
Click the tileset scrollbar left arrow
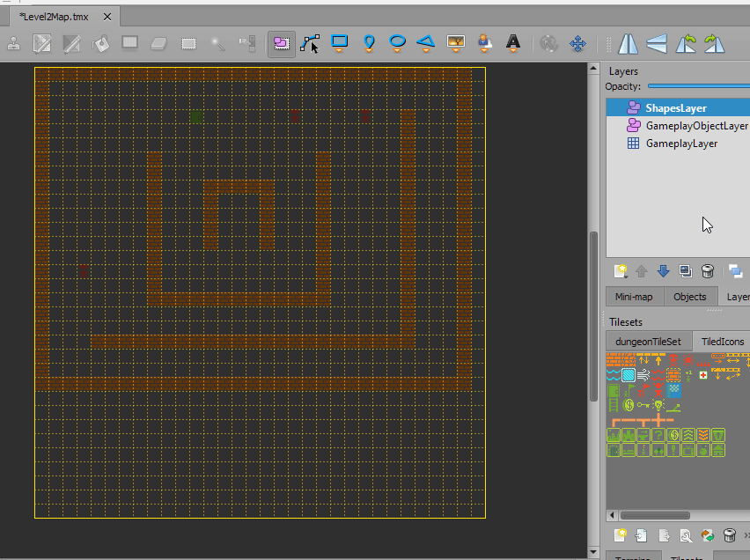[612, 515]
